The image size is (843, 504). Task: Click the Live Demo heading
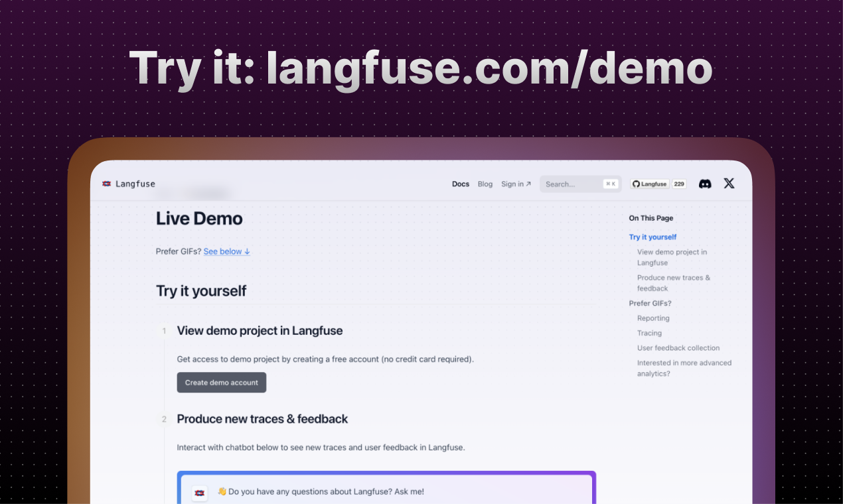click(x=199, y=219)
